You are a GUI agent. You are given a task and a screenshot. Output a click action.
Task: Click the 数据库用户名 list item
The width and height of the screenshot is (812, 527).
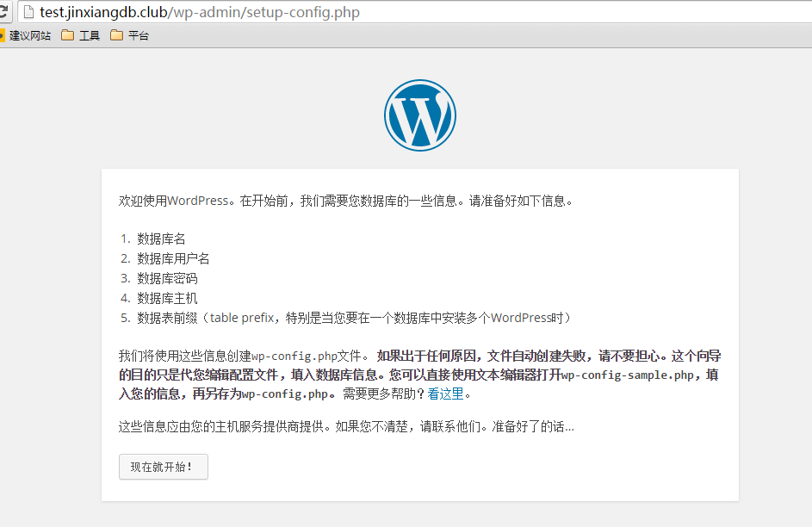173,258
